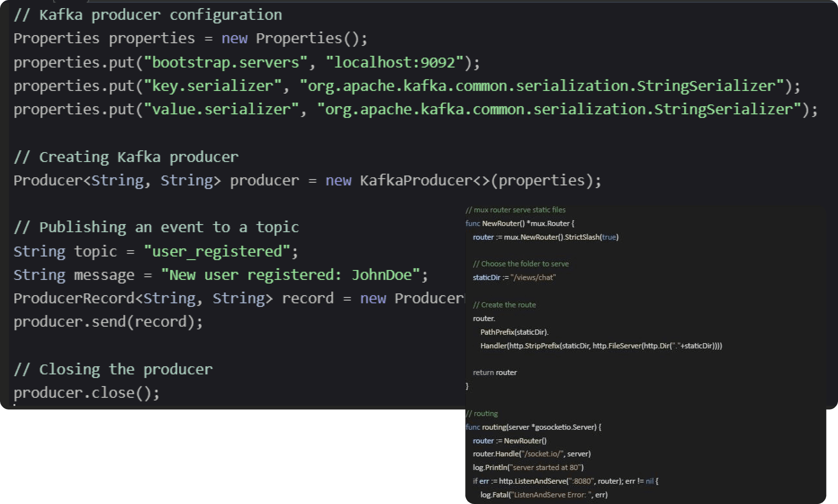Click the "/socket.io/" route string
The height and width of the screenshot is (504, 838).
542,454
